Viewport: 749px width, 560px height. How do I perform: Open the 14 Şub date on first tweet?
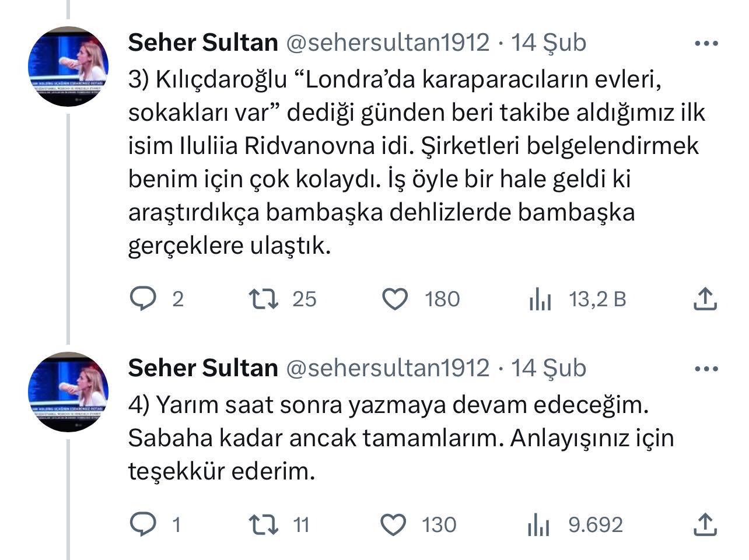click(x=548, y=43)
